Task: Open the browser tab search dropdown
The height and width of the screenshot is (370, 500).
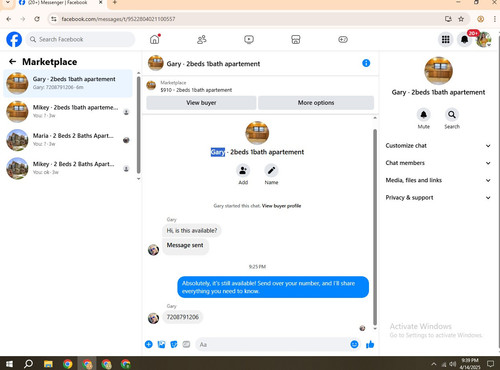Action: 8,3
